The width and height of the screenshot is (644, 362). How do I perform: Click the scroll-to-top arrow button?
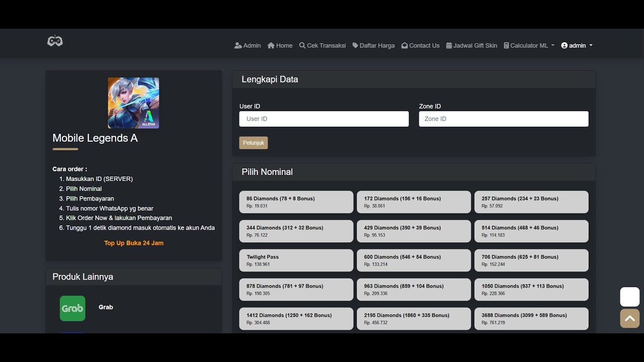[x=630, y=318]
